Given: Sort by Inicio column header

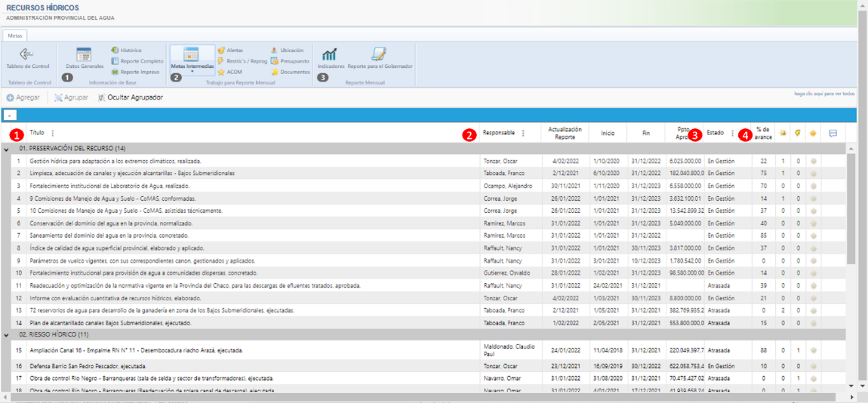Looking at the screenshot, I should pyautogui.click(x=608, y=134).
